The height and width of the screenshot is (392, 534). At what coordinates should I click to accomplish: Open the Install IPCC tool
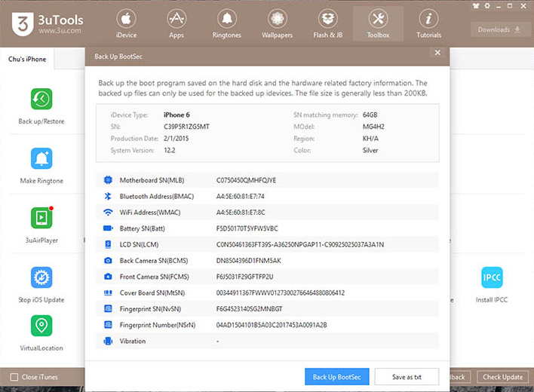pyautogui.click(x=492, y=285)
